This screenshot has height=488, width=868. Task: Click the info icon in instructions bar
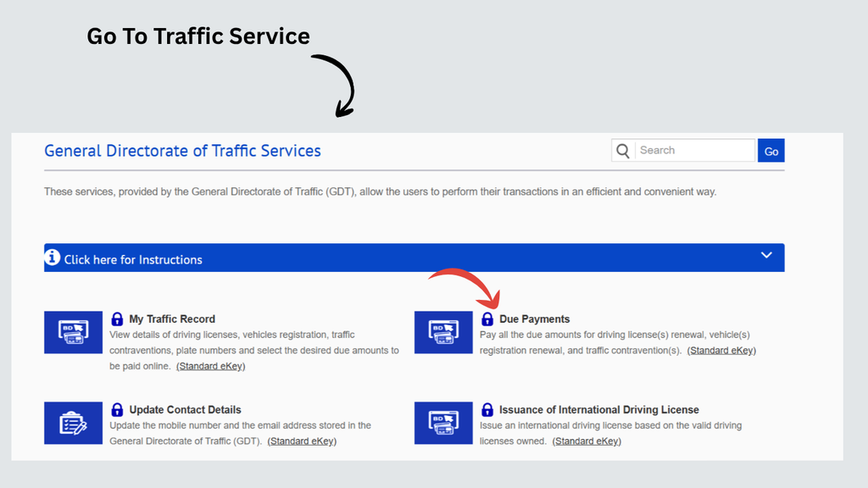pos(52,258)
